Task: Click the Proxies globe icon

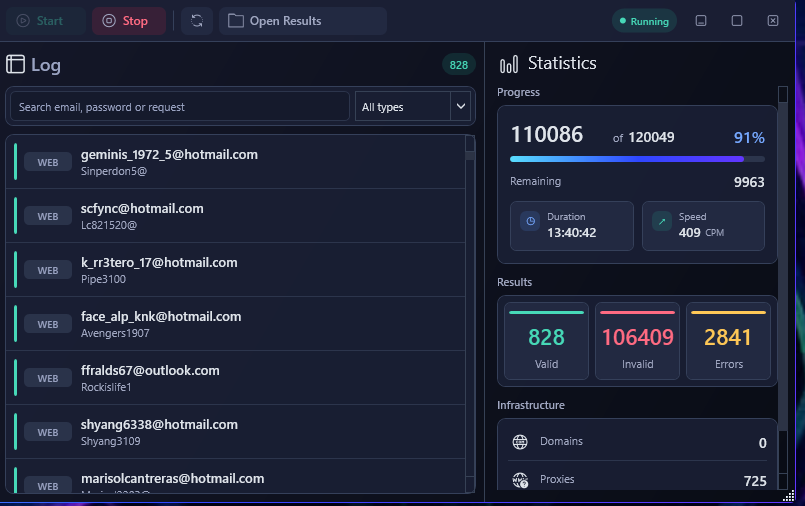Action: click(x=520, y=480)
